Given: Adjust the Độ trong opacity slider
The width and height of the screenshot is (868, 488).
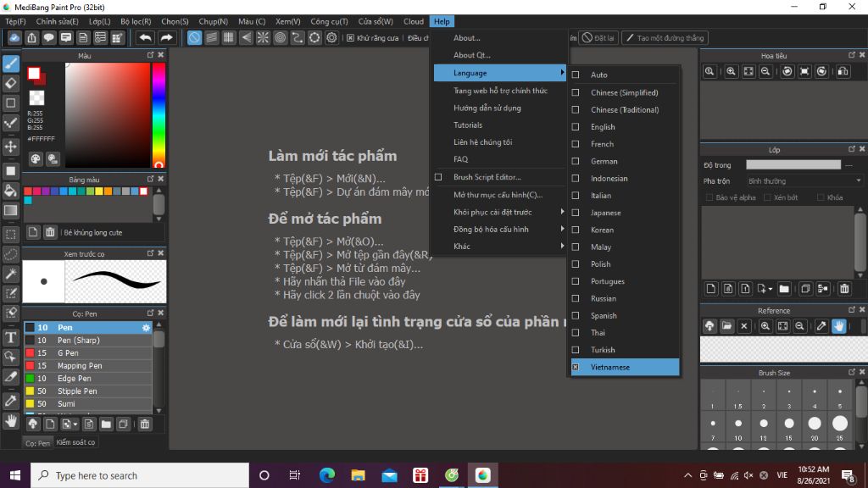Looking at the screenshot, I should [x=793, y=165].
